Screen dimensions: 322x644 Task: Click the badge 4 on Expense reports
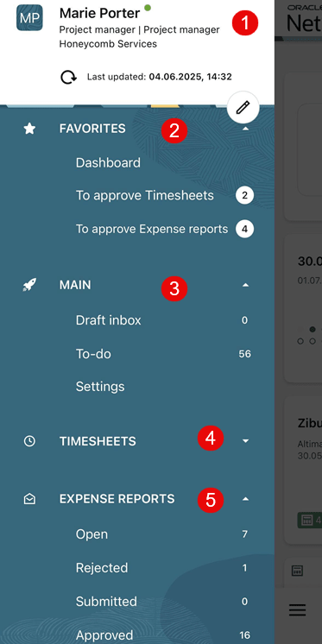click(245, 229)
